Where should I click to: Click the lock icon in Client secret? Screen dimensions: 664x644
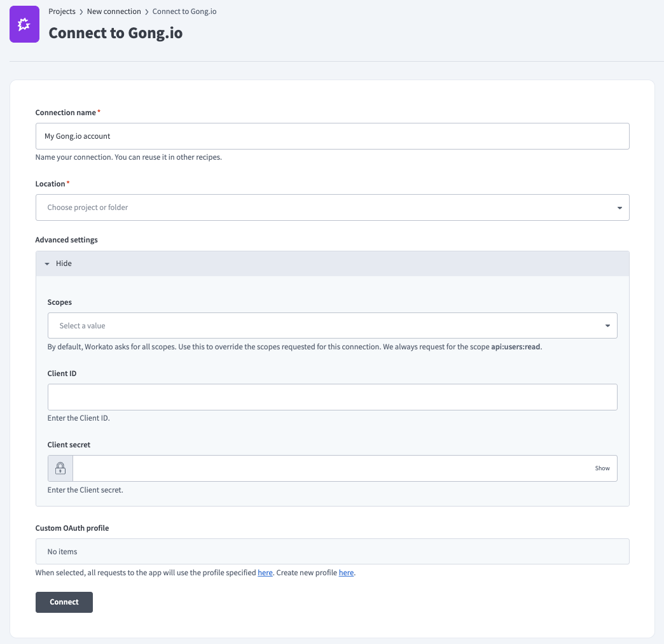(60, 468)
